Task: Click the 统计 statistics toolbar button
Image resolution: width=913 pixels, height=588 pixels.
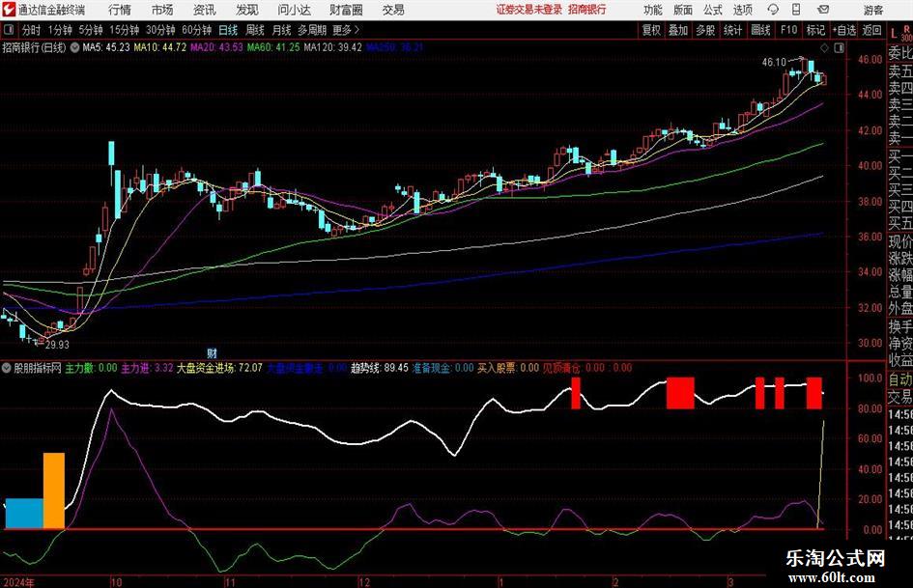Action: (732, 30)
